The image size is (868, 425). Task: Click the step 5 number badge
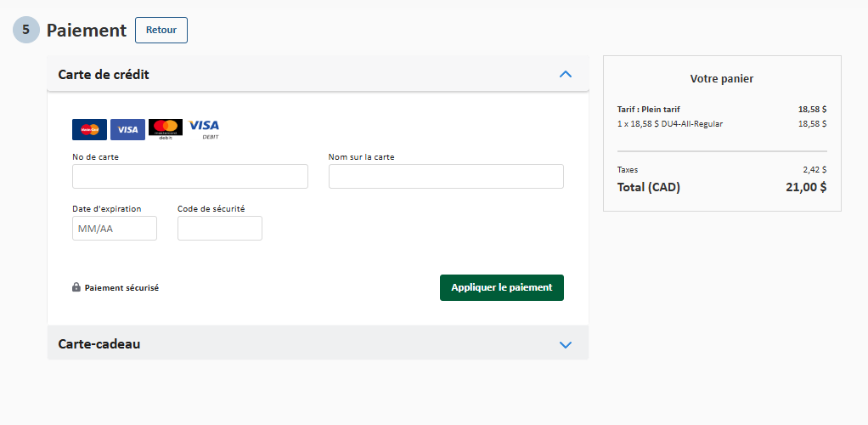point(25,30)
